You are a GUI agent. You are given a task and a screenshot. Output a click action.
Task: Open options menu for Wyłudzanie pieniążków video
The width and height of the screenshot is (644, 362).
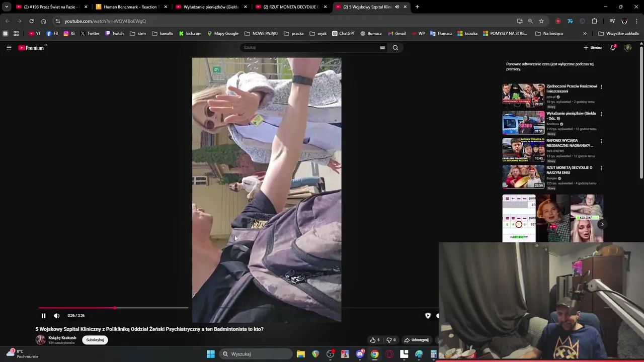click(601, 114)
